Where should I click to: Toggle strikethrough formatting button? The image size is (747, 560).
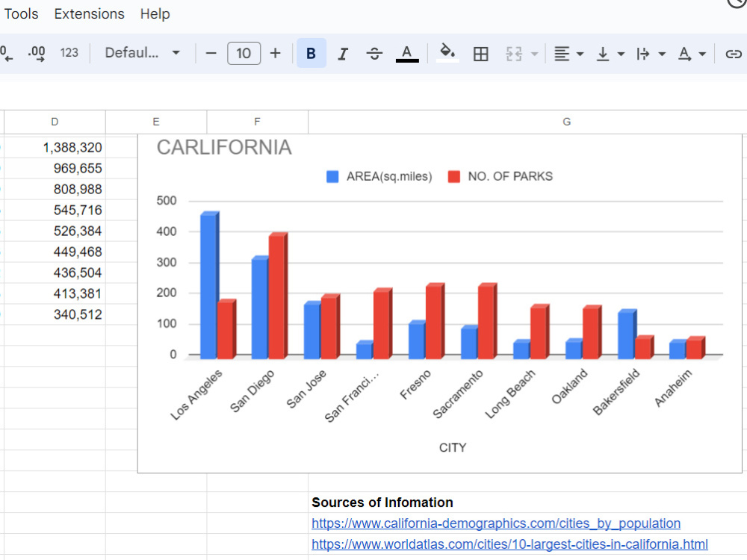374,53
